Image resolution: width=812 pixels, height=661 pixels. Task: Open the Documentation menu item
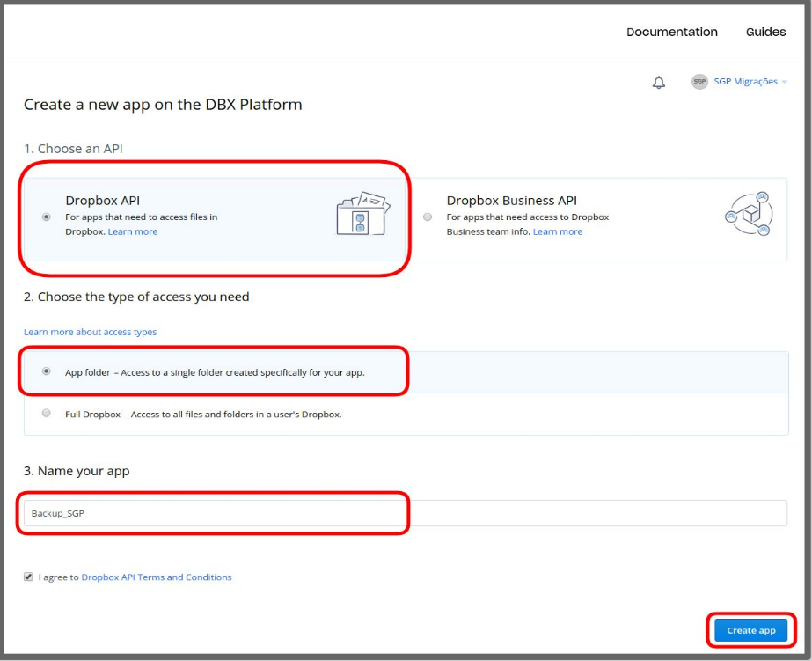pyautogui.click(x=671, y=32)
